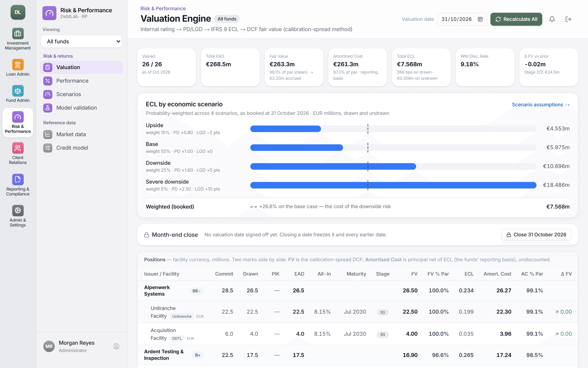This screenshot has height=368, width=588.
Task: Open Model validation page
Action: click(x=81, y=108)
